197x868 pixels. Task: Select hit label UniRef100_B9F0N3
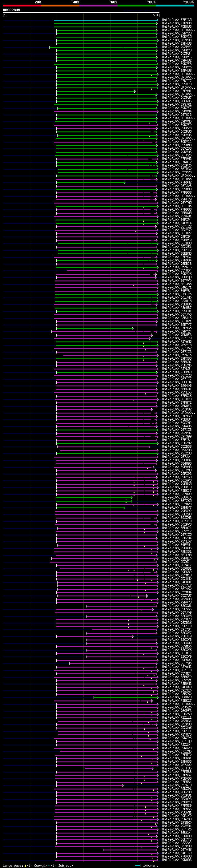[177, 467]
